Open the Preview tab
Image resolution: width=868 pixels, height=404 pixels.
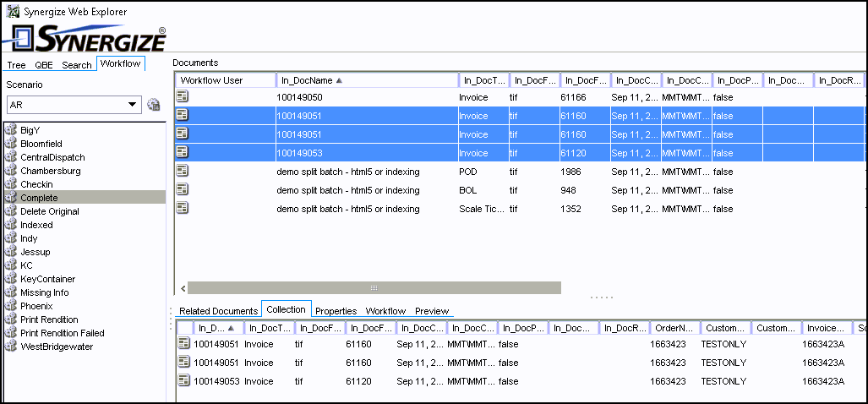coord(432,311)
